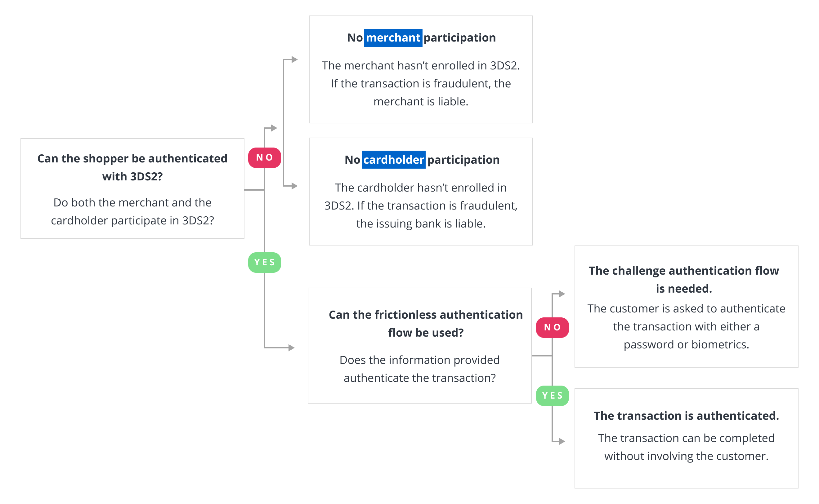
Task: Click heading "Can the shopper be authenticated with 3DS2?"
Action: (x=132, y=167)
